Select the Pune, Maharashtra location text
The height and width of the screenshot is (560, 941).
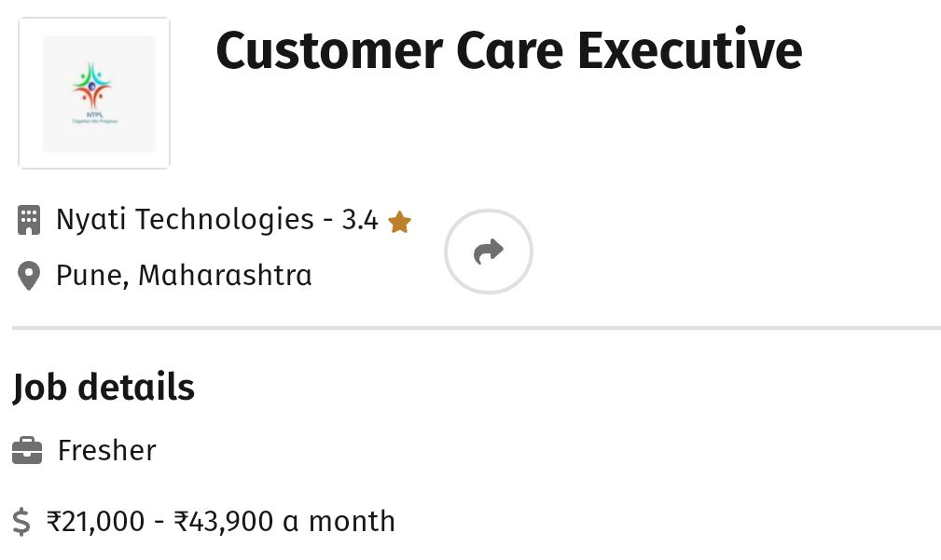184,276
